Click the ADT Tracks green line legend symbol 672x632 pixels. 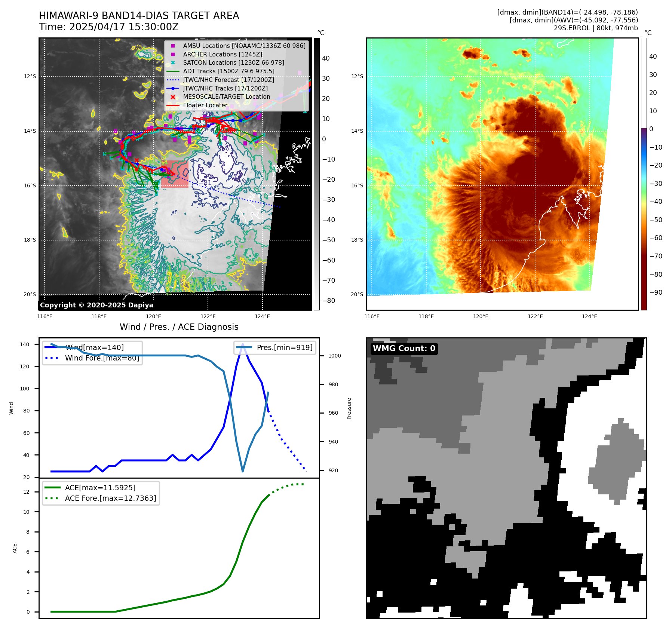pyautogui.click(x=173, y=71)
